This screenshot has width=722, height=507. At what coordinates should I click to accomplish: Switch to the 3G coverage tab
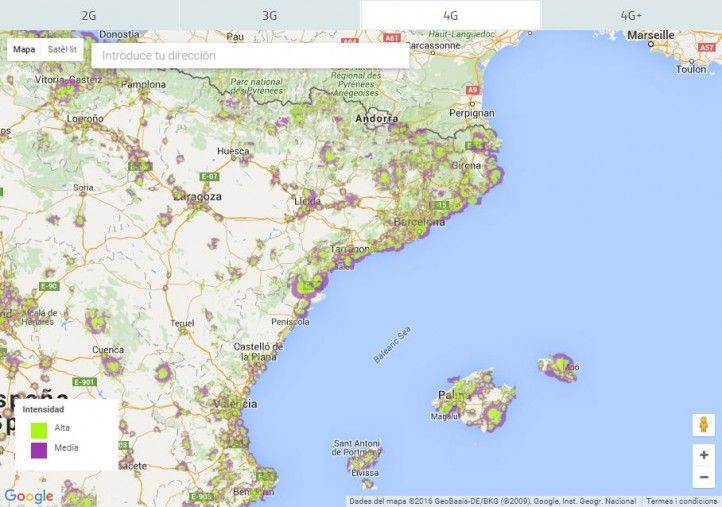(x=270, y=15)
